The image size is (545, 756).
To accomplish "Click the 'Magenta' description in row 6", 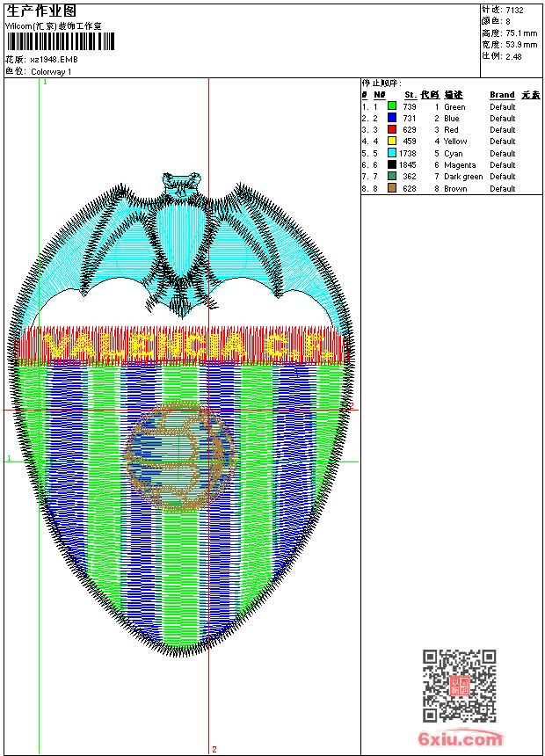I will pyautogui.click(x=460, y=165).
